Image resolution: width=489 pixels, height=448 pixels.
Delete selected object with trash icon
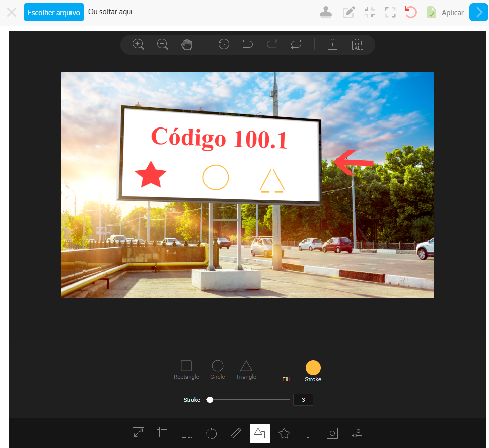332,44
